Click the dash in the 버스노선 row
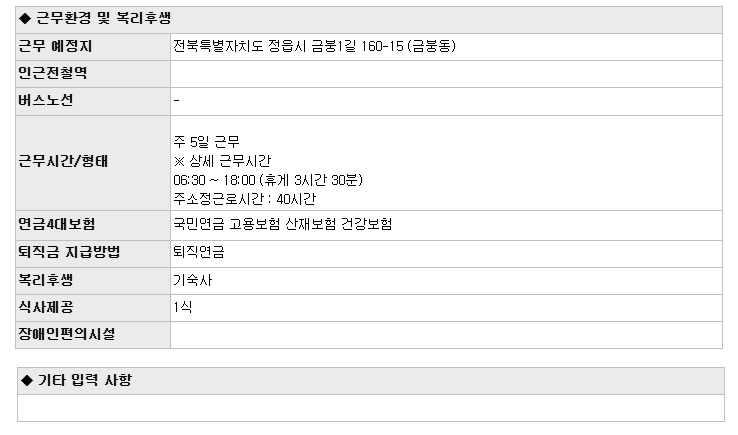Screen dimensions: 738x435 (x=176, y=100)
